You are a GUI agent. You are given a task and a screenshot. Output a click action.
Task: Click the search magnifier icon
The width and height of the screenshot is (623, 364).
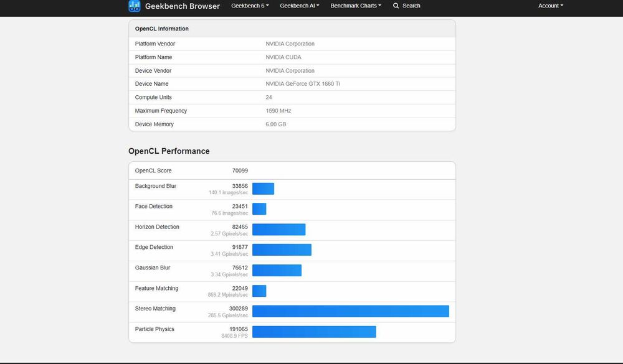[396, 6]
